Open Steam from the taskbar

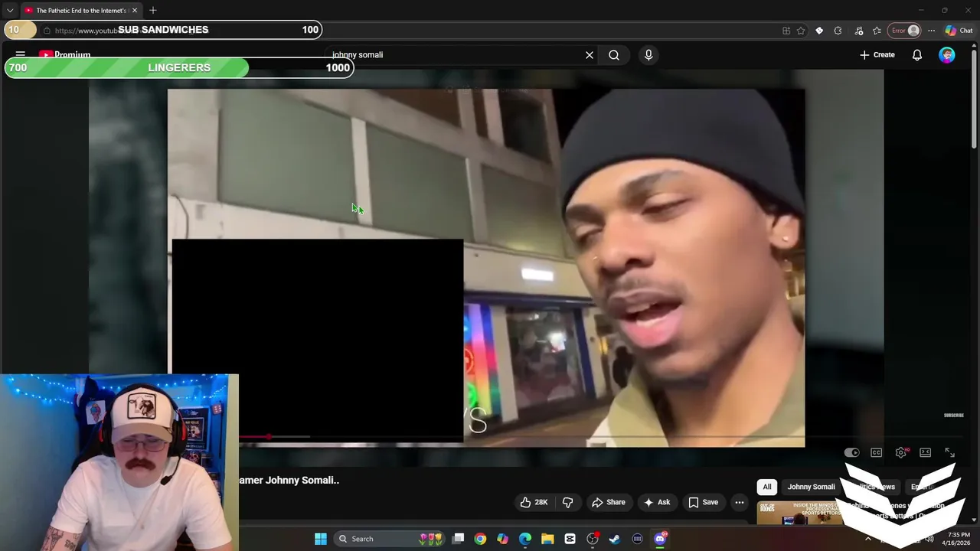[x=615, y=539]
